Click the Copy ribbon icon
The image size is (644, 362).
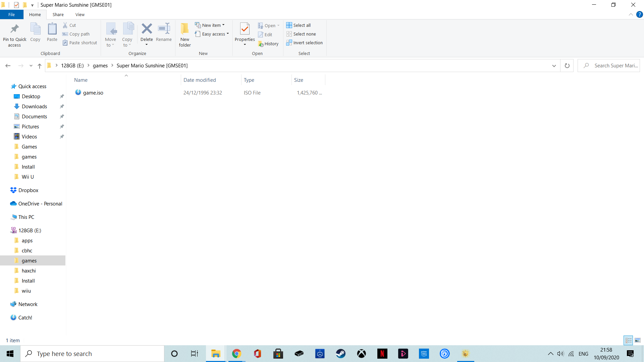[x=35, y=33]
